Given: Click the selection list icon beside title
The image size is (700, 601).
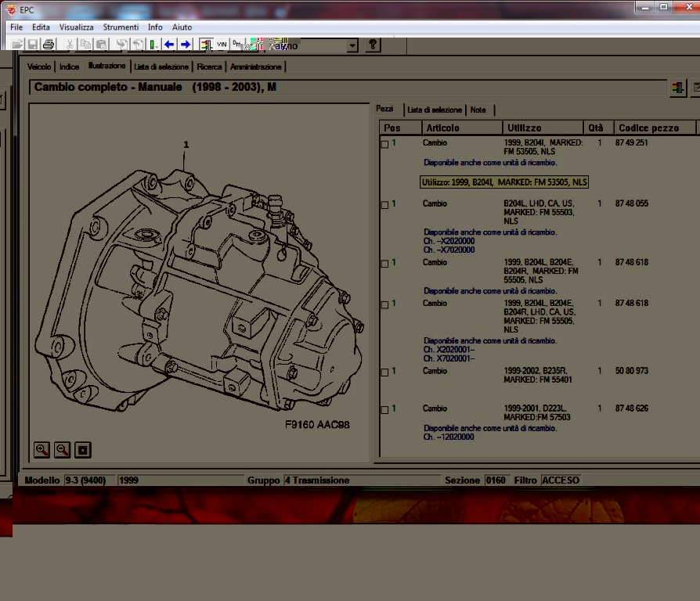Looking at the screenshot, I should tap(677, 88).
